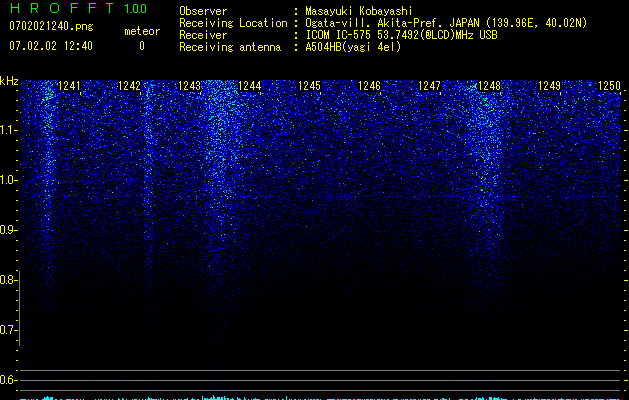Click the meteor count value 0
The image size is (629, 400).
point(142,46)
